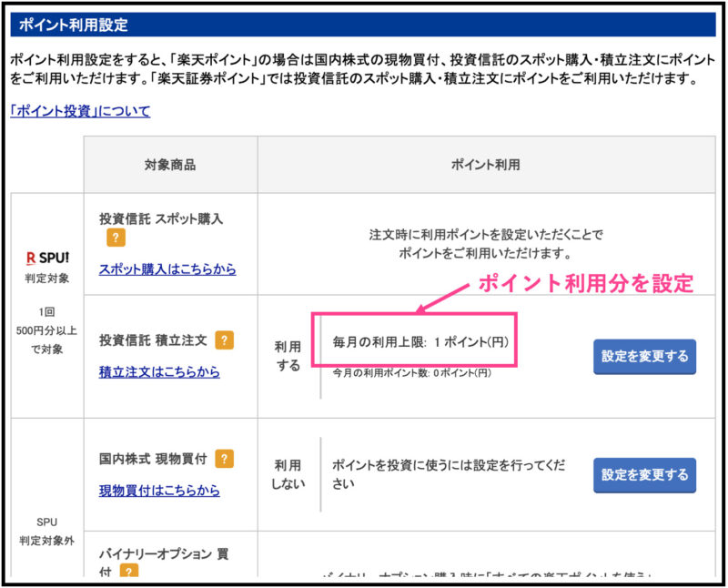
Task: Open help icon for 投資信託 スポット購入
Action: [116, 238]
